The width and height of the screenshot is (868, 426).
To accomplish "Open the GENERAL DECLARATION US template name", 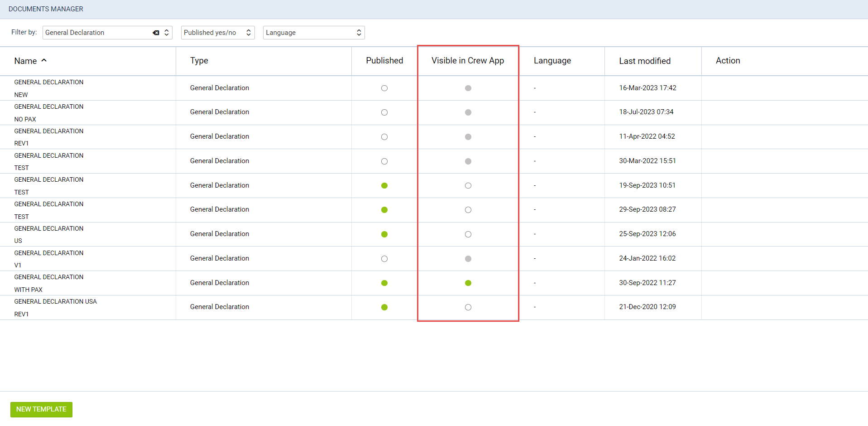I will point(49,234).
